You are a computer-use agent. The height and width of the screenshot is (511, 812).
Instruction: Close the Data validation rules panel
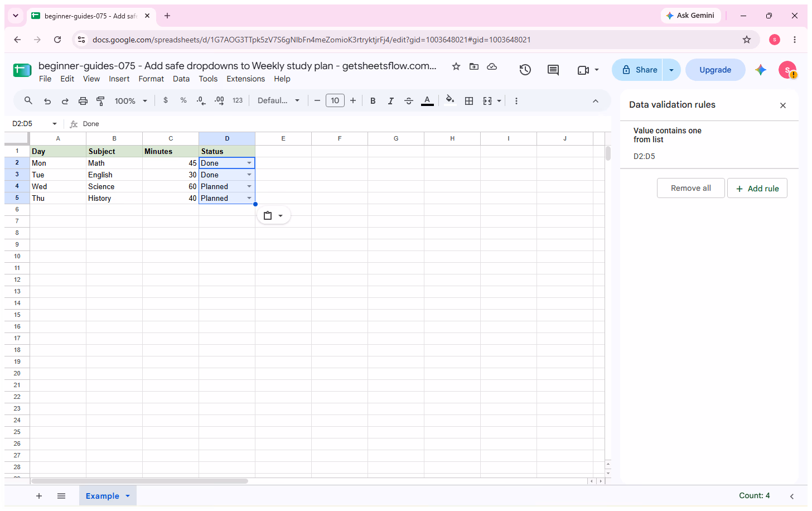click(783, 105)
